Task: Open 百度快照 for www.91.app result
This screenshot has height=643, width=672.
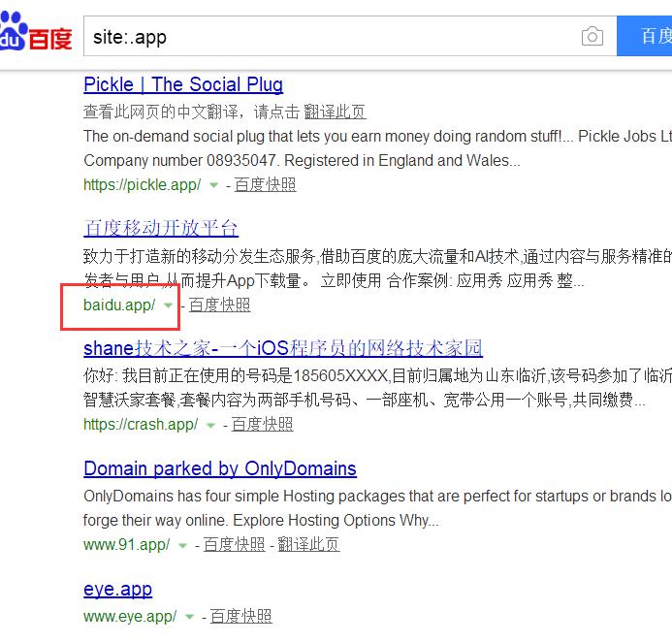Action: [x=234, y=545]
